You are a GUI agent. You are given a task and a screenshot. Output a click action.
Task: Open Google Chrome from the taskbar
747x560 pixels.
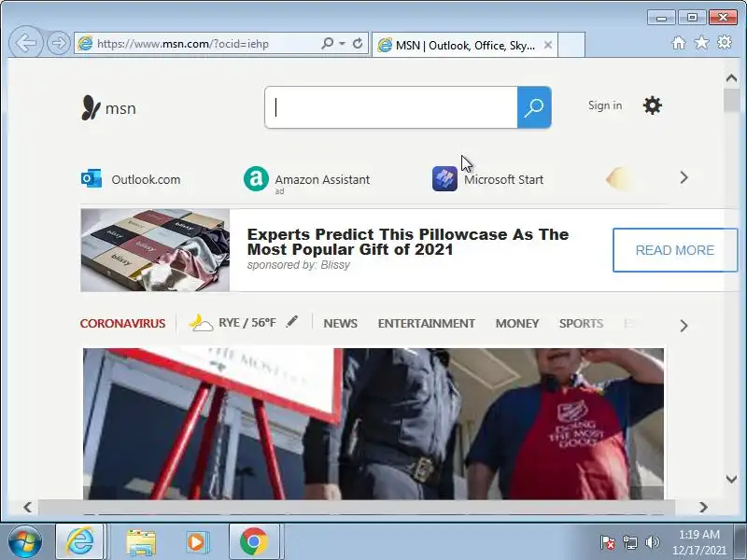coord(254,541)
